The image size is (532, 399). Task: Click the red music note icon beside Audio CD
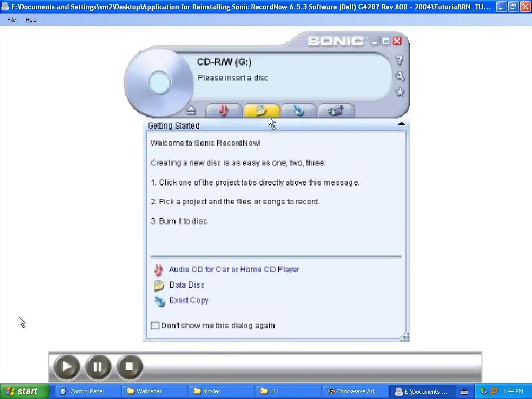(158, 270)
